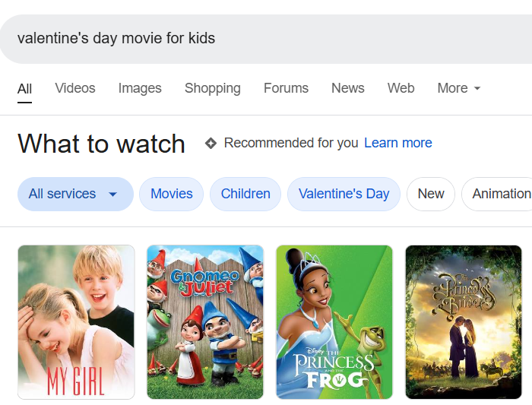Toggle the Children filter chip
The image size is (532, 405).
pos(245,194)
